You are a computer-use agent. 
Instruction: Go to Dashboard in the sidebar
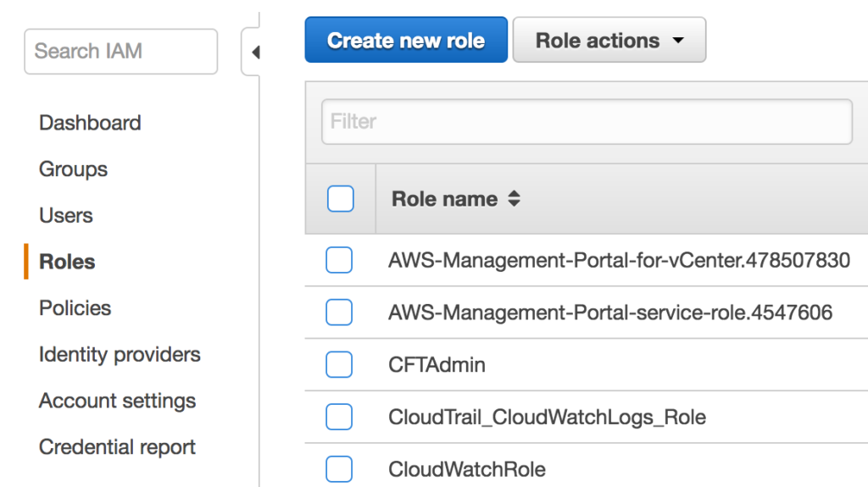pos(90,123)
